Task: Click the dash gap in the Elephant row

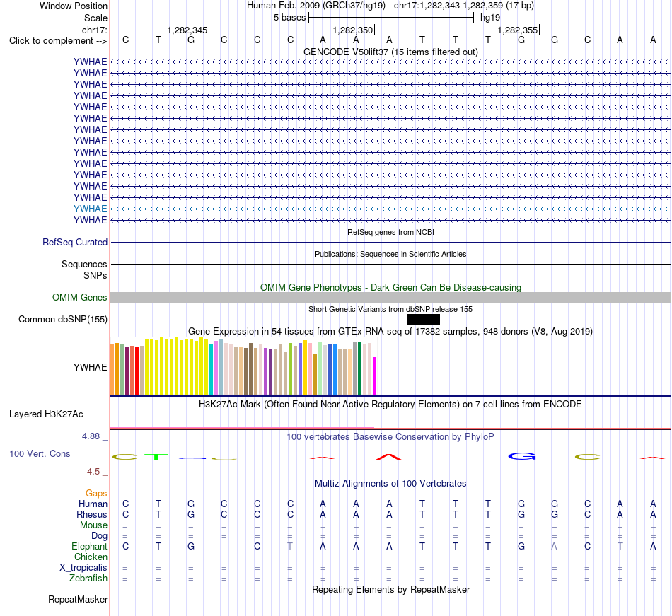Action: [224, 547]
